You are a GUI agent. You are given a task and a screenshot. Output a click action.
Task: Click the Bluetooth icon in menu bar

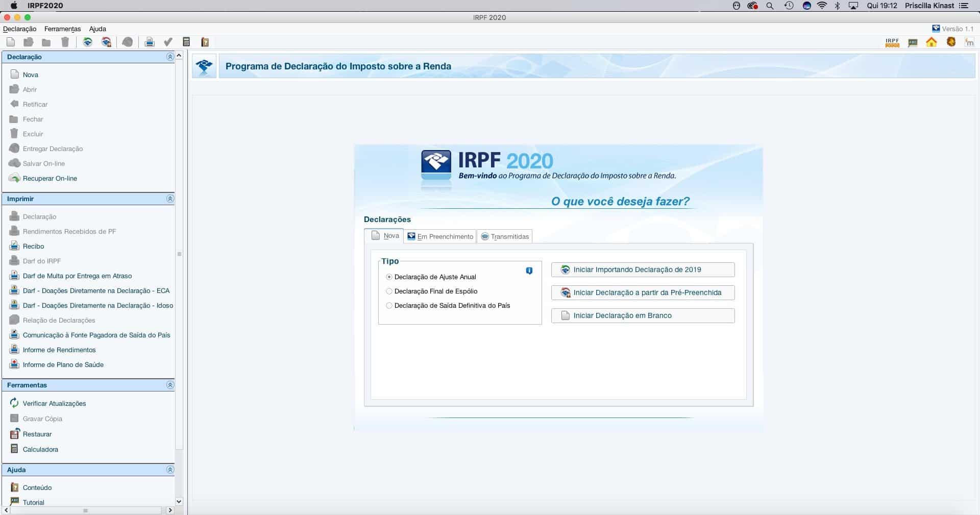click(x=837, y=6)
